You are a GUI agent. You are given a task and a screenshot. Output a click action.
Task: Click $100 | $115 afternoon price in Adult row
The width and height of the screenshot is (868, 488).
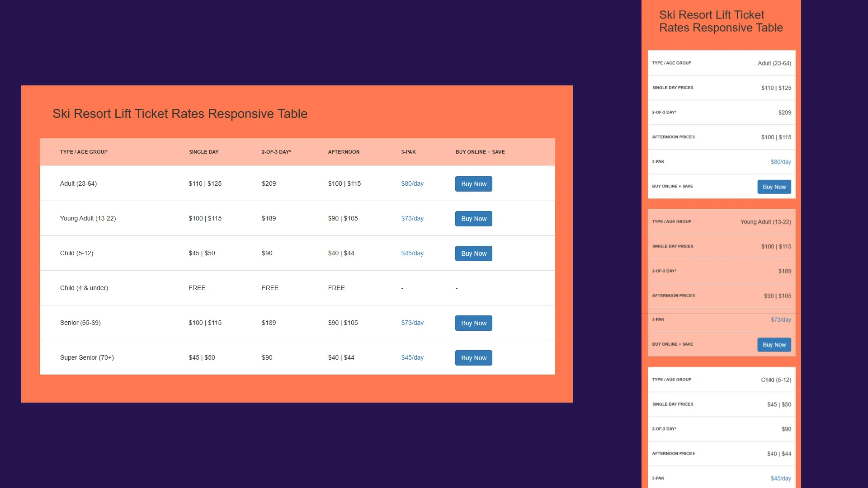(344, 183)
